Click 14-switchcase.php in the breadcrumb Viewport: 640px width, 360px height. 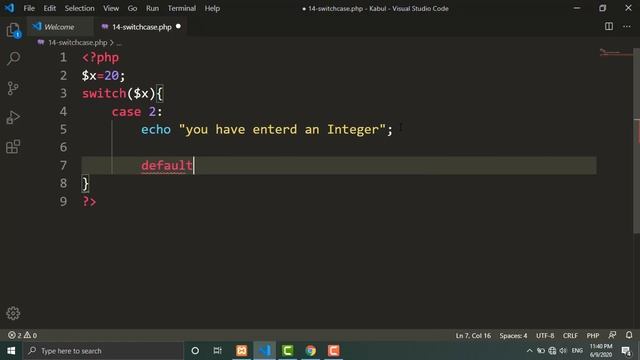pos(77,42)
